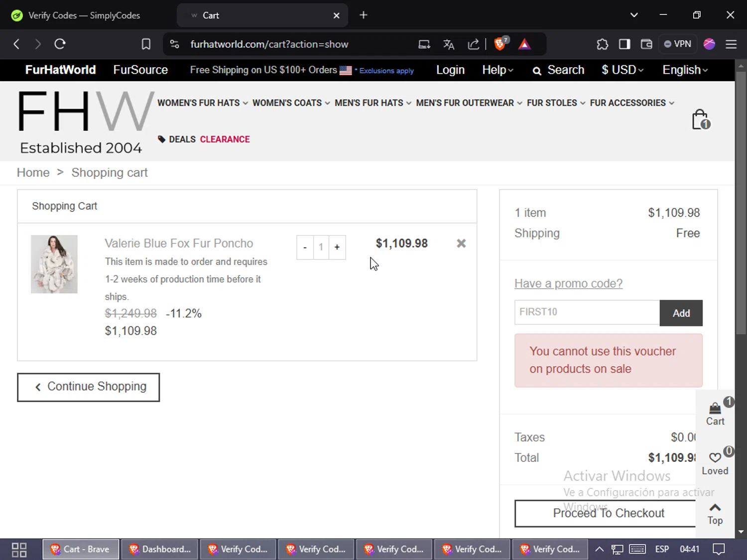
Task: Open site Search
Action: click(558, 70)
